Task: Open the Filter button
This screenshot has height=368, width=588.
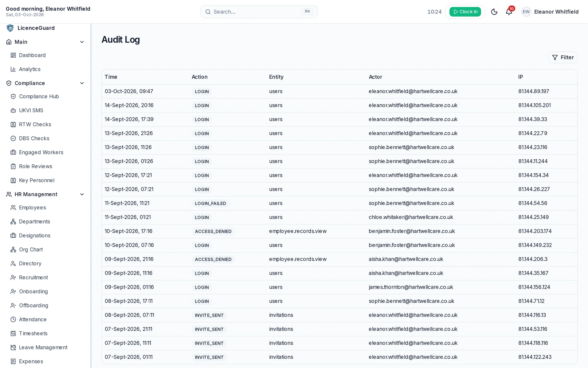Action: (563, 57)
